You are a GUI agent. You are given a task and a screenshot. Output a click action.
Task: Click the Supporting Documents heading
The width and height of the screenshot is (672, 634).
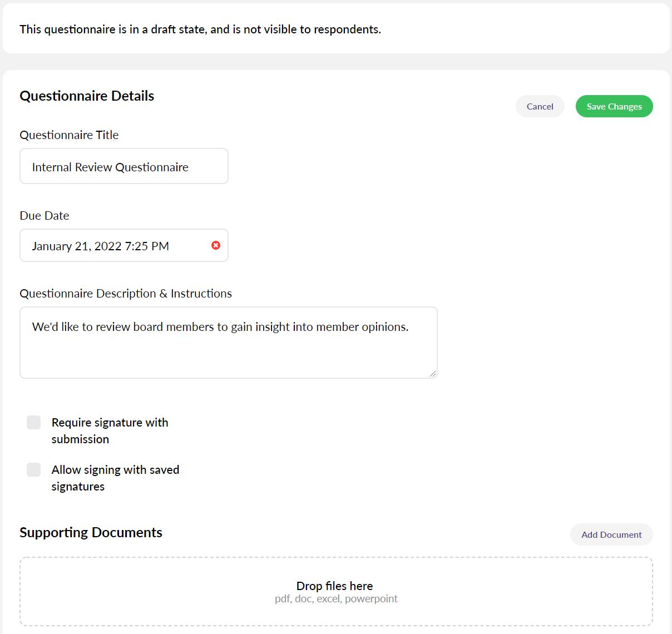(x=91, y=532)
